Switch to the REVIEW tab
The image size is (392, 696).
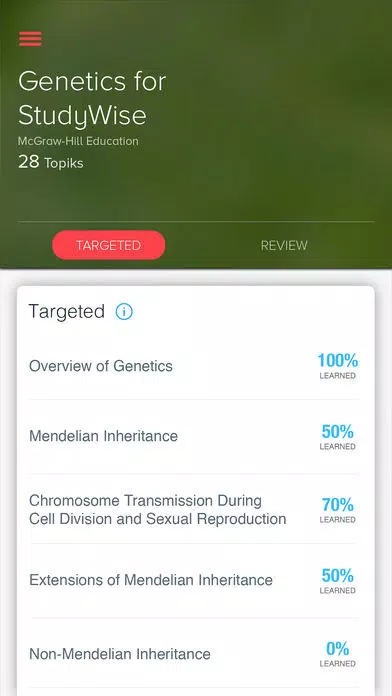click(x=284, y=245)
